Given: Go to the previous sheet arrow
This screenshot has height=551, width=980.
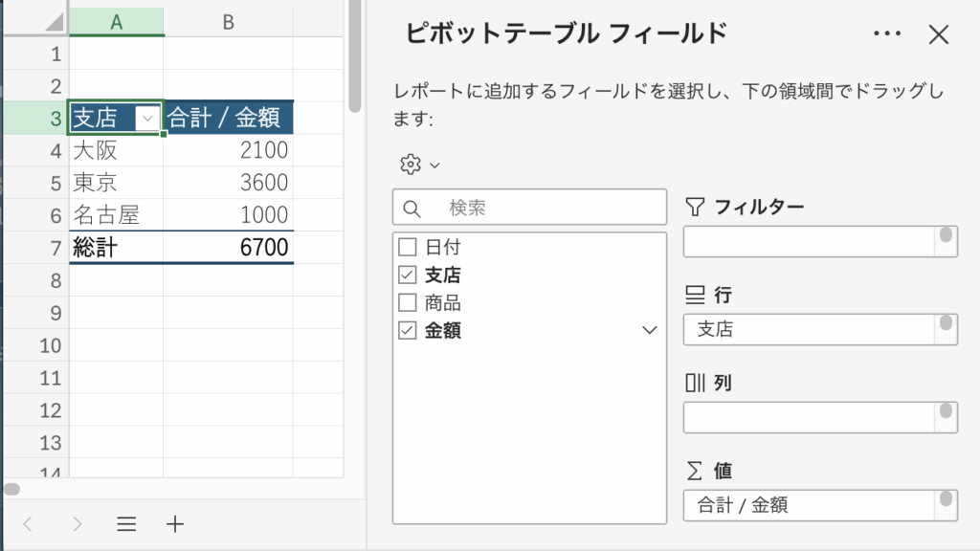Looking at the screenshot, I should [x=28, y=523].
